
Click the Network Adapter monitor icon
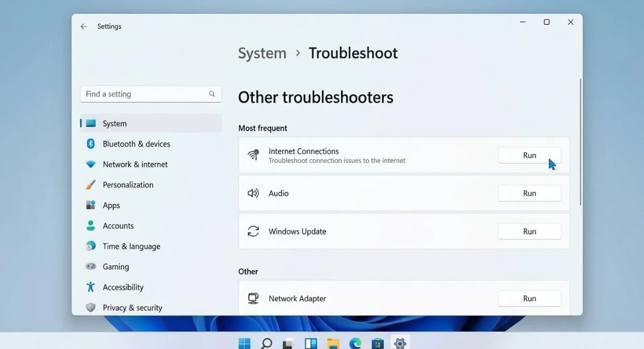click(x=253, y=299)
